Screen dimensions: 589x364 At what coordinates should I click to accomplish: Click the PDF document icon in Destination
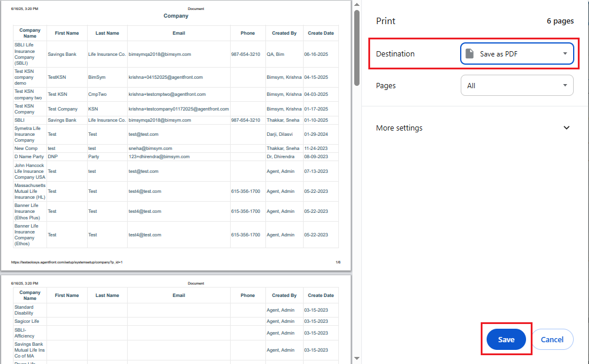click(470, 54)
